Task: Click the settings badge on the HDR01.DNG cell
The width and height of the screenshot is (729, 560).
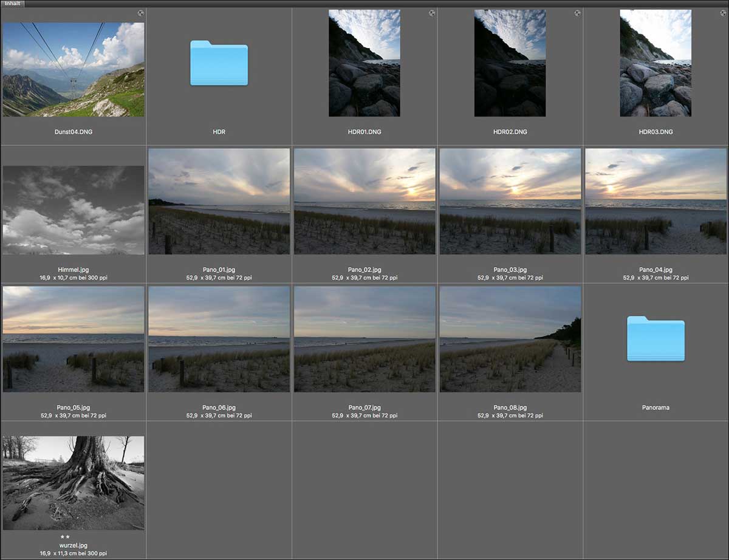Action: pyautogui.click(x=432, y=13)
